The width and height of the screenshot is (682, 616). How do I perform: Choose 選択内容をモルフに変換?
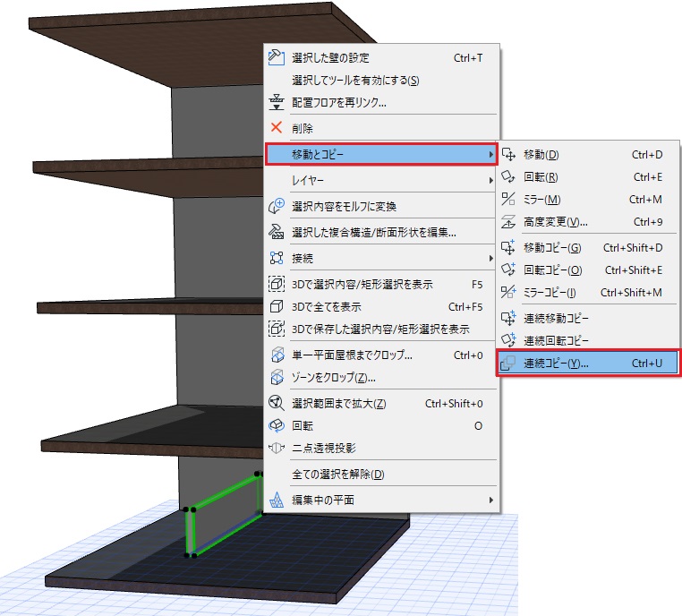(381, 206)
